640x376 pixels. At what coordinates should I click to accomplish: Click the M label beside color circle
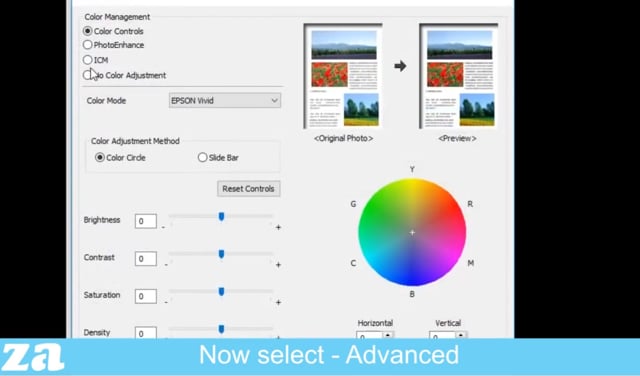(x=471, y=263)
